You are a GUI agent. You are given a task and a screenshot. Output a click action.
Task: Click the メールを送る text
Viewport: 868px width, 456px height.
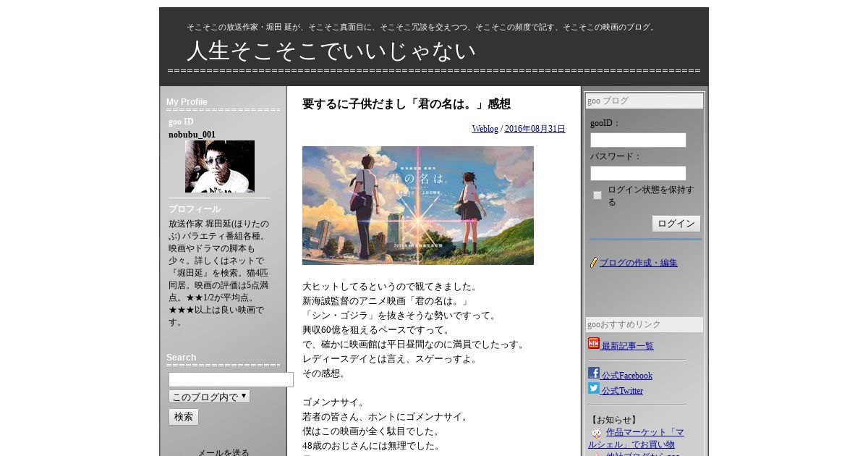coord(224,452)
